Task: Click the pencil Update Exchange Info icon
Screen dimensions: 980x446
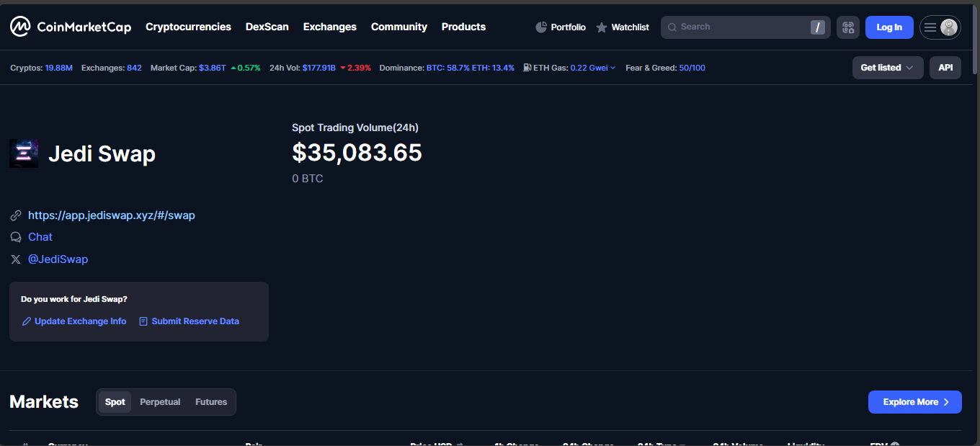Action: [27, 321]
